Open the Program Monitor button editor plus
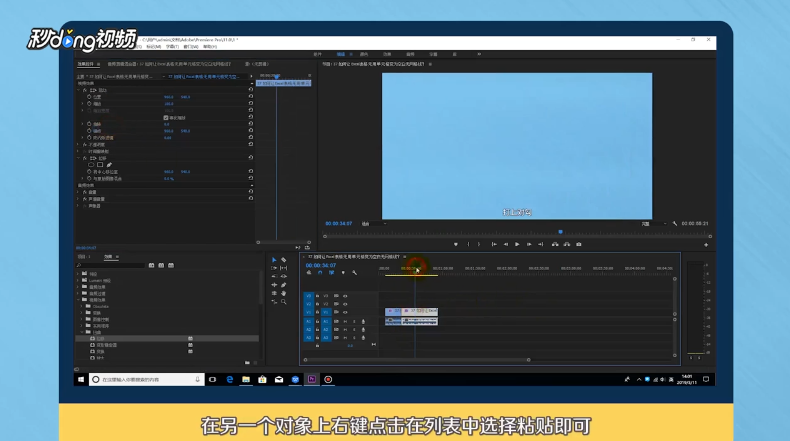Viewport: 790px width, 441px height. (x=706, y=245)
